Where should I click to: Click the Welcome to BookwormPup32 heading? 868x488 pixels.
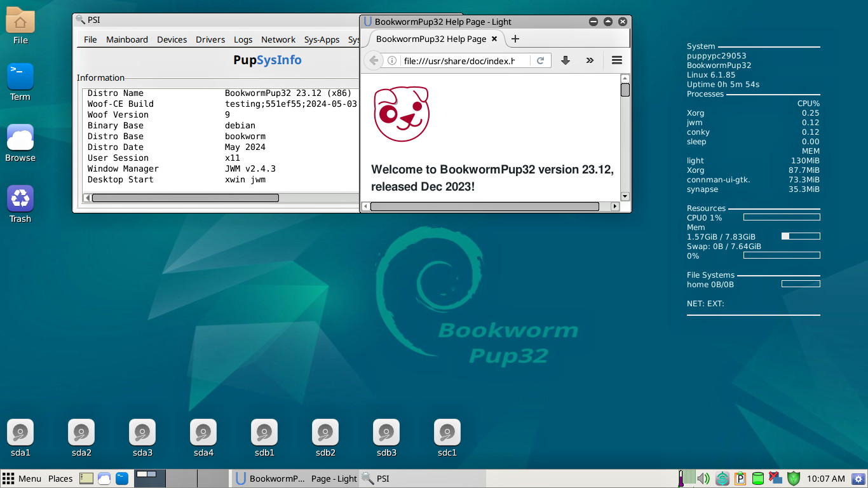point(492,179)
